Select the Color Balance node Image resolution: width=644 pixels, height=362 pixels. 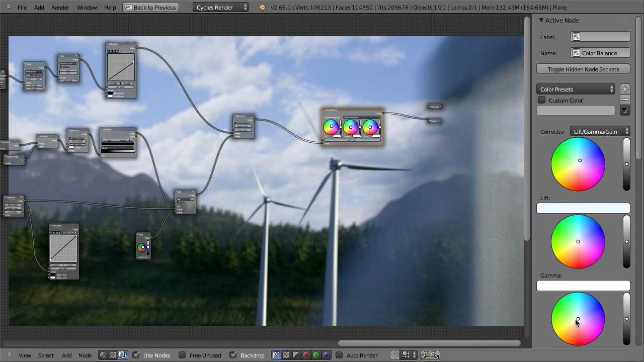pos(353,127)
